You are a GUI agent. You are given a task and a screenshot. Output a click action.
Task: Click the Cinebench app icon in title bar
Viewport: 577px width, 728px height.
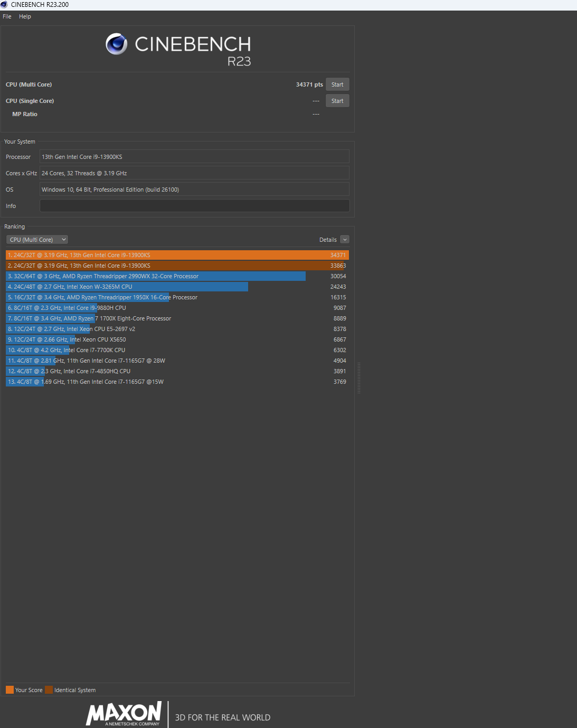(x=4, y=4)
